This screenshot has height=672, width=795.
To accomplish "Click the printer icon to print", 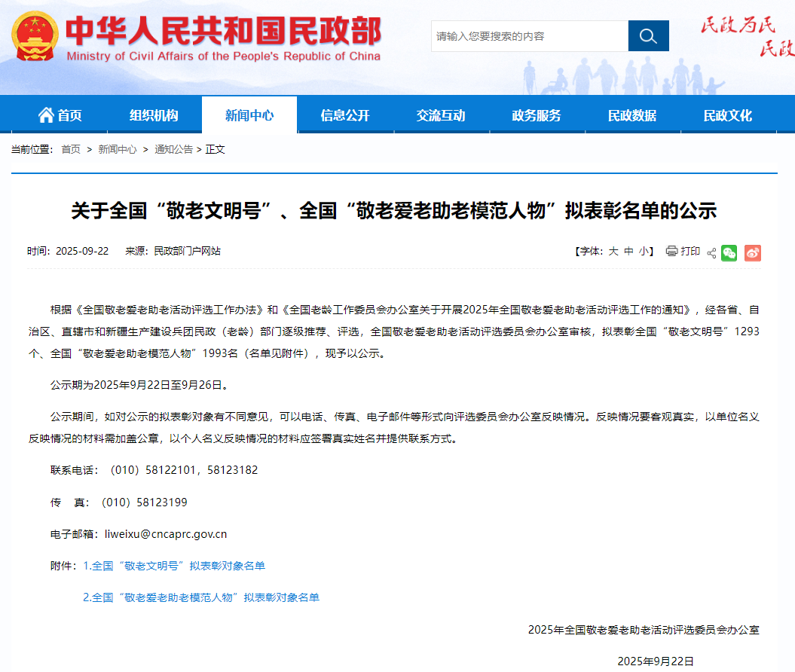I will click(x=671, y=252).
